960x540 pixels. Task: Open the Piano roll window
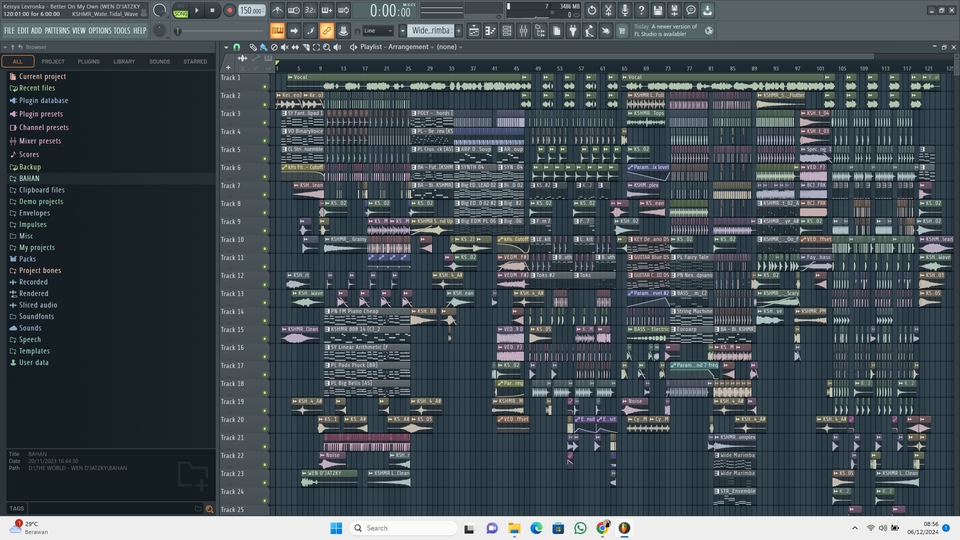pyautogui.click(x=490, y=31)
